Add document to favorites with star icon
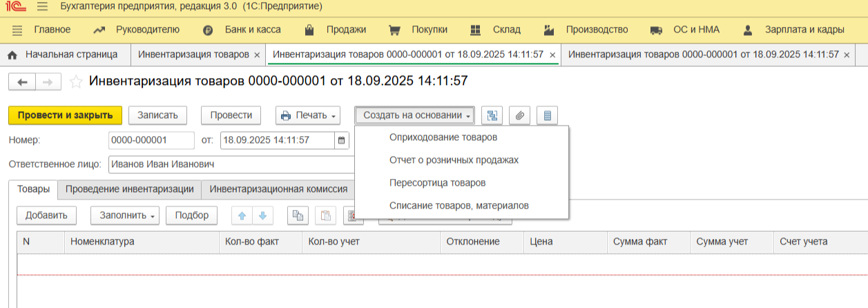Viewport: 868px width, 308px height. [x=76, y=81]
